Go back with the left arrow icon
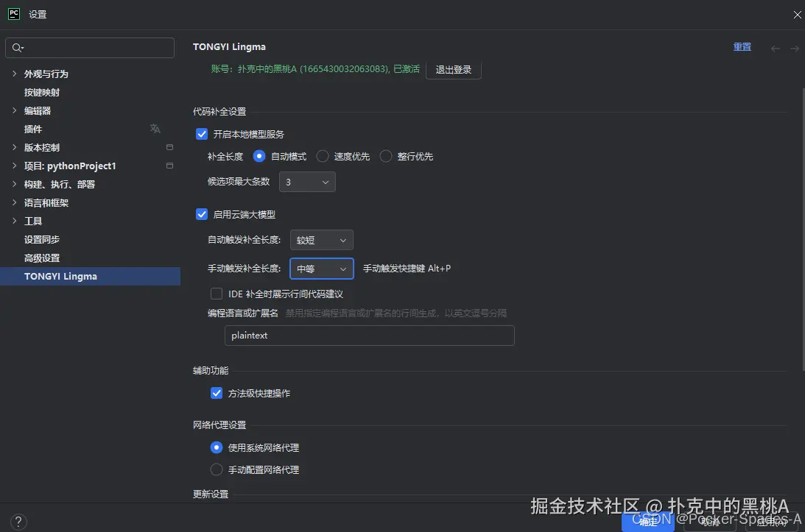This screenshot has height=532, width=805. 776,49
